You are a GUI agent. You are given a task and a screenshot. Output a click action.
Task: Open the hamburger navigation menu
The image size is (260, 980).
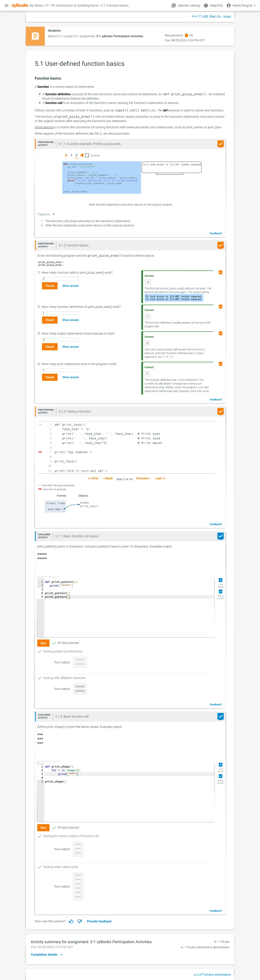point(6,6)
